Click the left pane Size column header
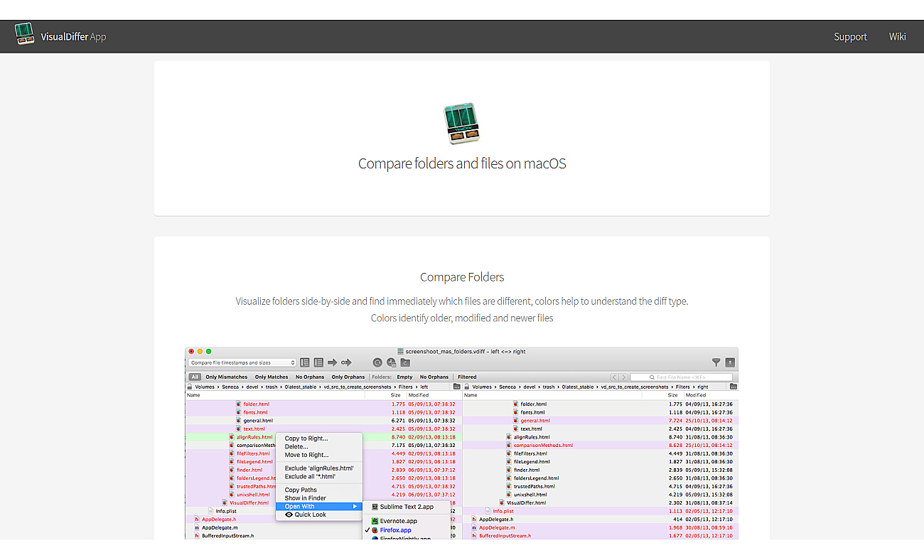 pyautogui.click(x=395, y=395)
